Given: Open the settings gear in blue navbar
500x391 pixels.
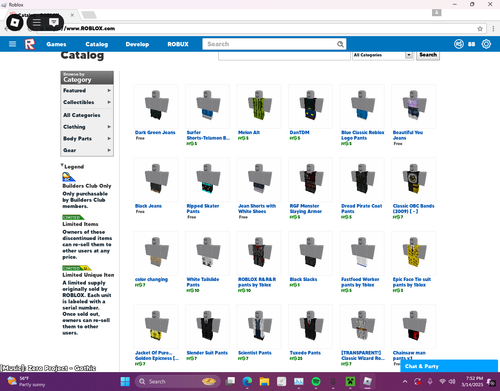Looking at the screenshot, I should point(486,44).
